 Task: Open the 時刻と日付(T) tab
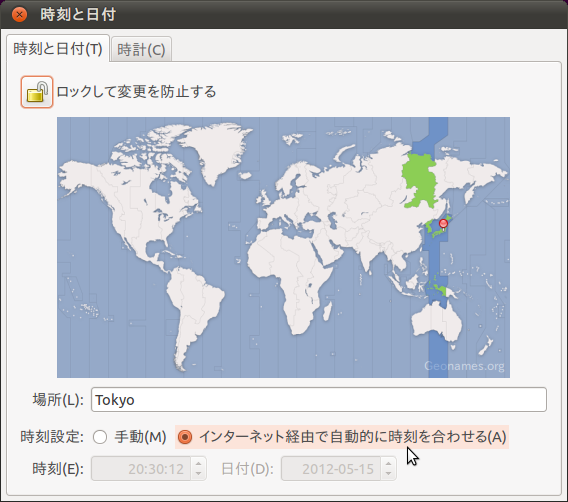(58, 49)
